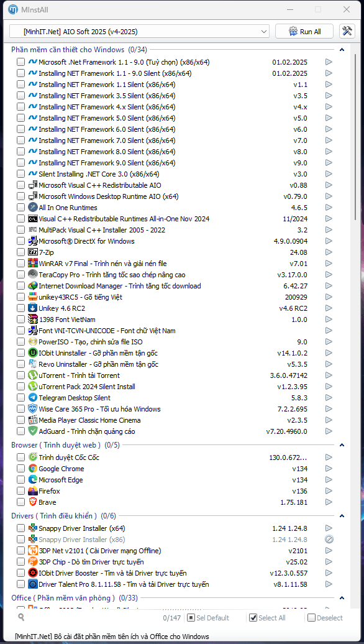Click the All In One Runtimes icon
Image resolution: width=364 pixels, height=644 pixels.
(33, 208)
